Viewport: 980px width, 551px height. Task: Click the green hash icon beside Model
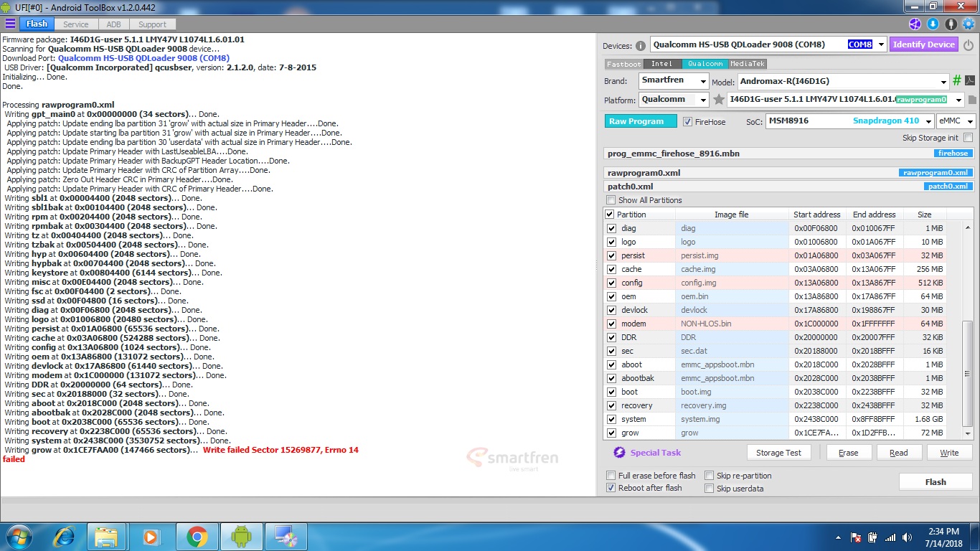tap(956, 81)
